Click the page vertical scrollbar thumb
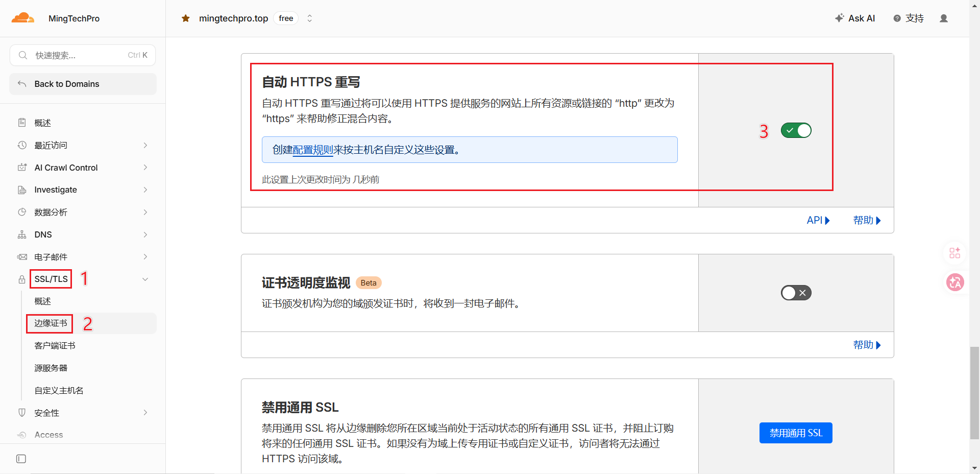This screenshot has height=474, width=980. tap(974, 392)
